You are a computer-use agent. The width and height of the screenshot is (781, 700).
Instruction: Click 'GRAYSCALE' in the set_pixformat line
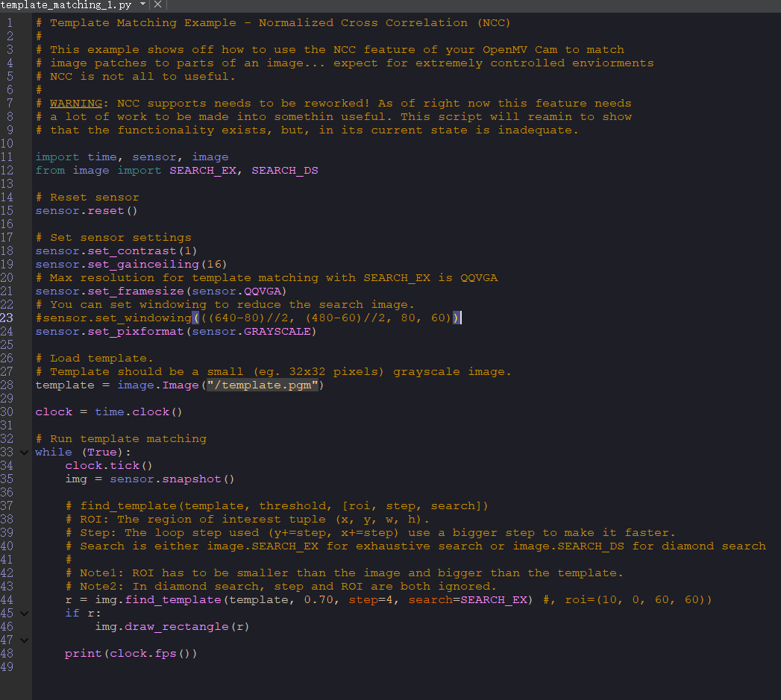[x=277, y=332]
